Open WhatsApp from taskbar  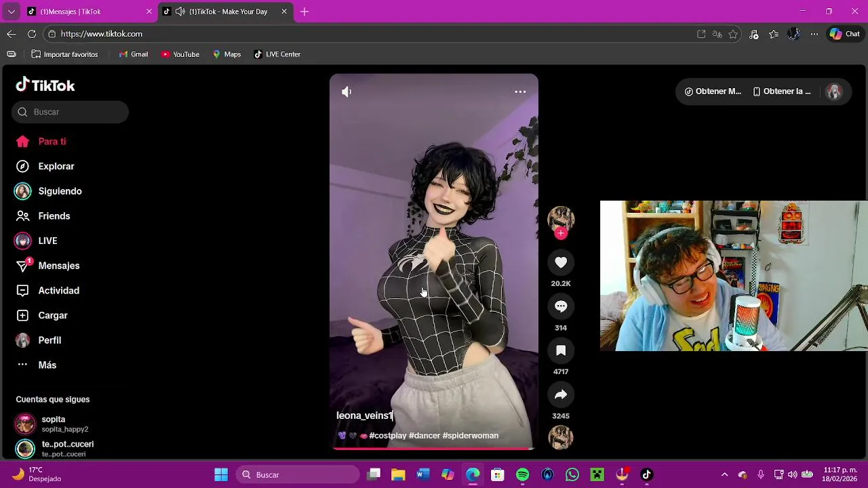[572, 474]
